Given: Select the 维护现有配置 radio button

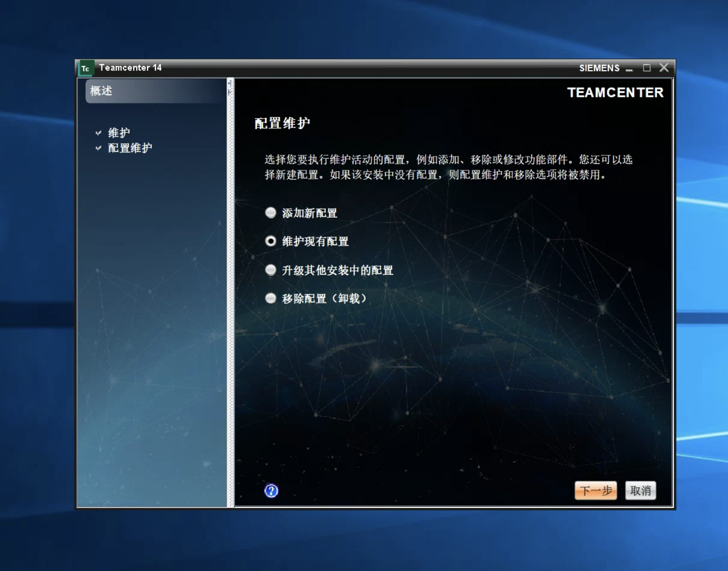Looking at the screenshot, I should (x=271, y=241).
